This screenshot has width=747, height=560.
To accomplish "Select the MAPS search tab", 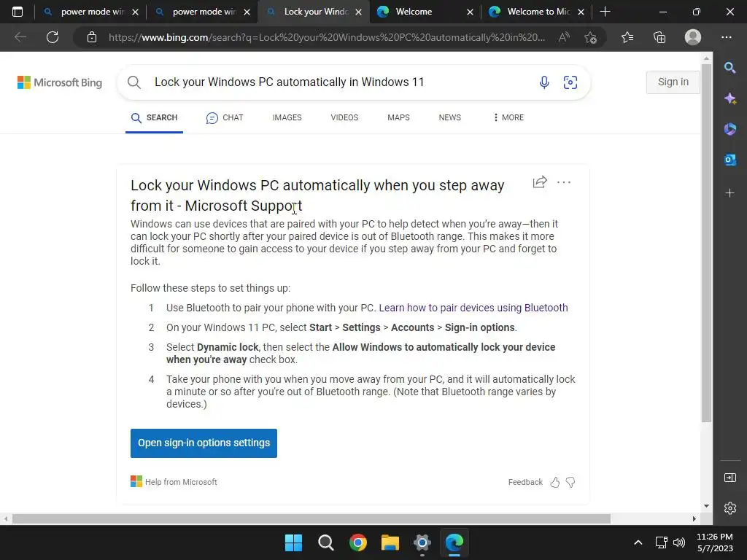I will (x=398, y=117).
